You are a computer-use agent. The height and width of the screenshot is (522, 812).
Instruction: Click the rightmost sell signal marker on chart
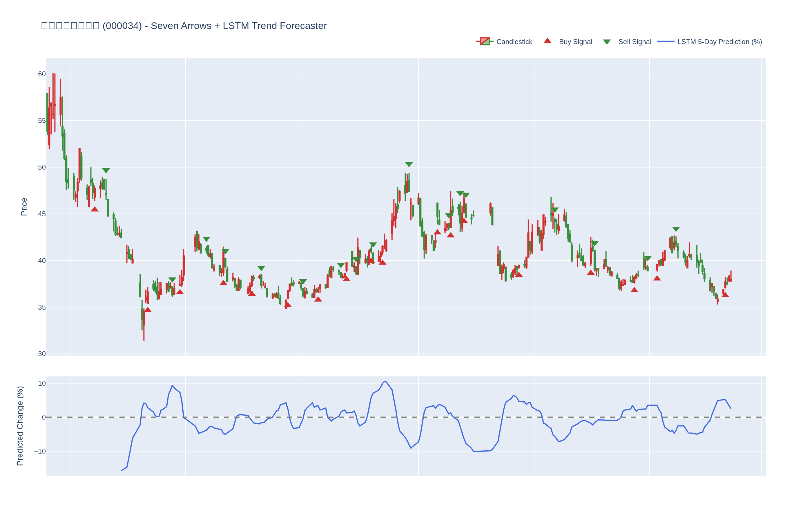click(676, 229)
